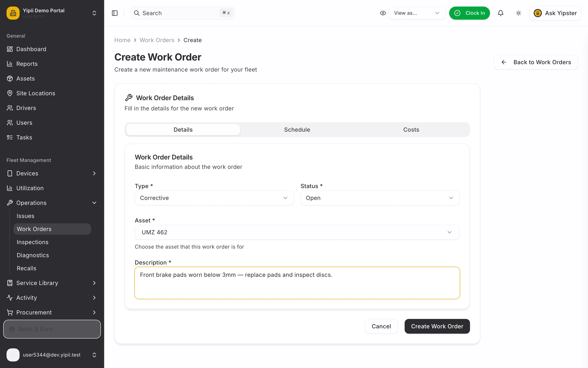Open Issues under Operations
This screenshot has width=588, height=368.
point(52,216)
